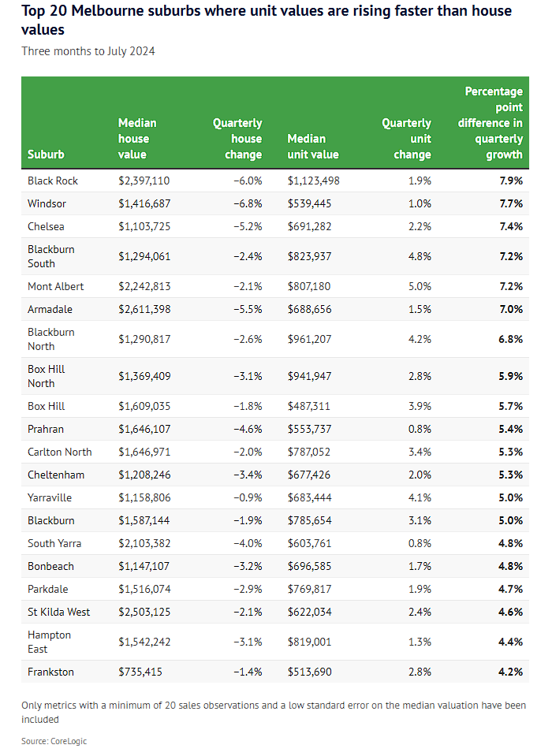Select the Black Rock suburb cell

[53, 181]
